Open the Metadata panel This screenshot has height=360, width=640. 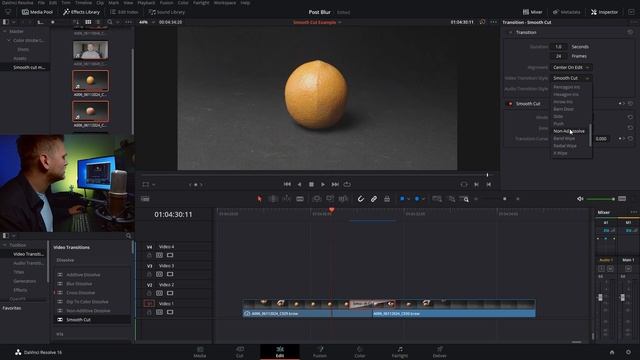567,12
